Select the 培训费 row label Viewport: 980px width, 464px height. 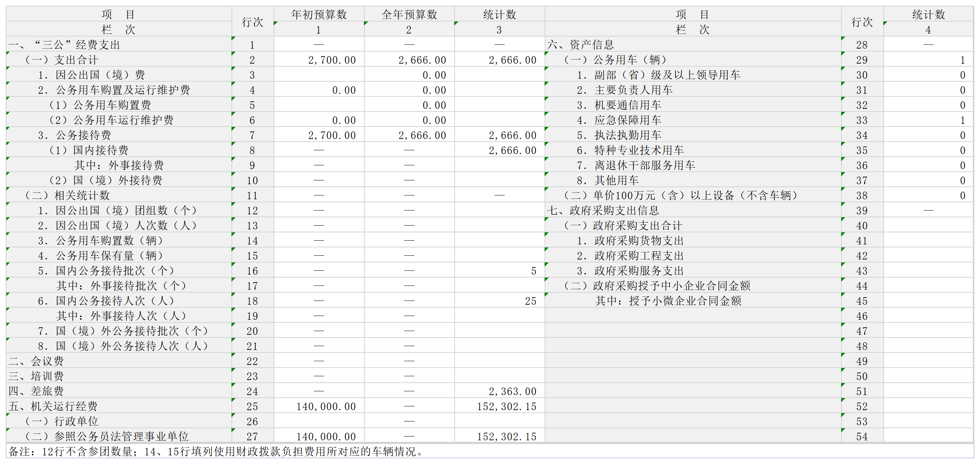point(36,376)
